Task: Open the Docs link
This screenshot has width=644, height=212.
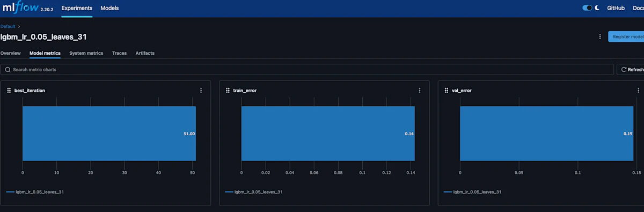Action: coord(638,8)
